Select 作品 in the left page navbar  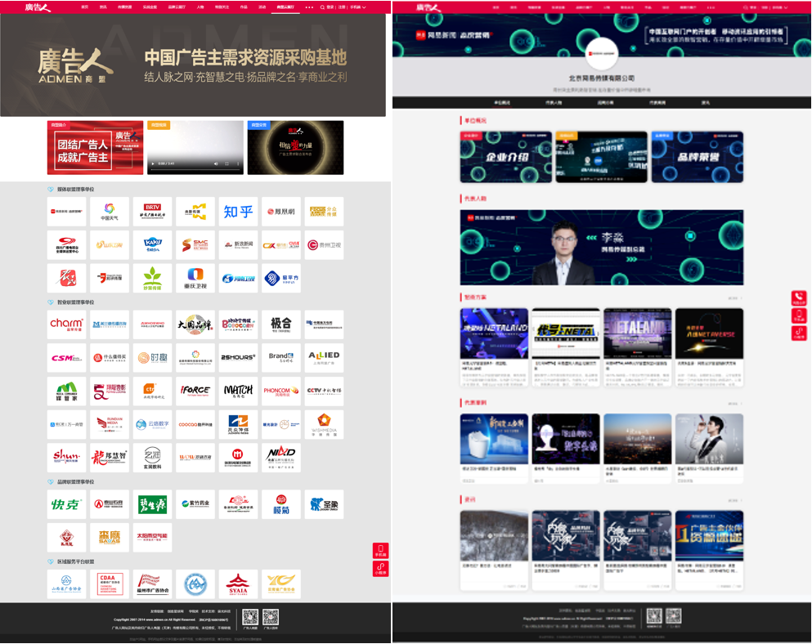(x=244, y=7)
